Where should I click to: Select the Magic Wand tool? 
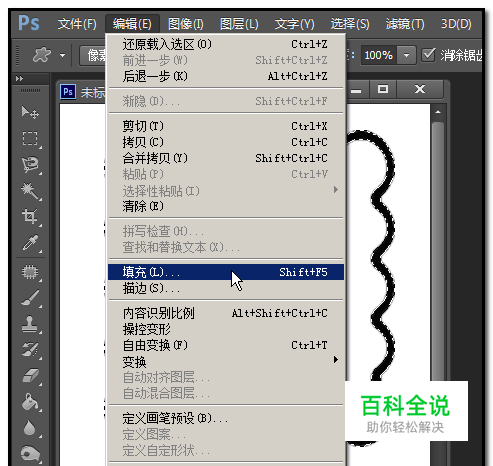(30, 191)
